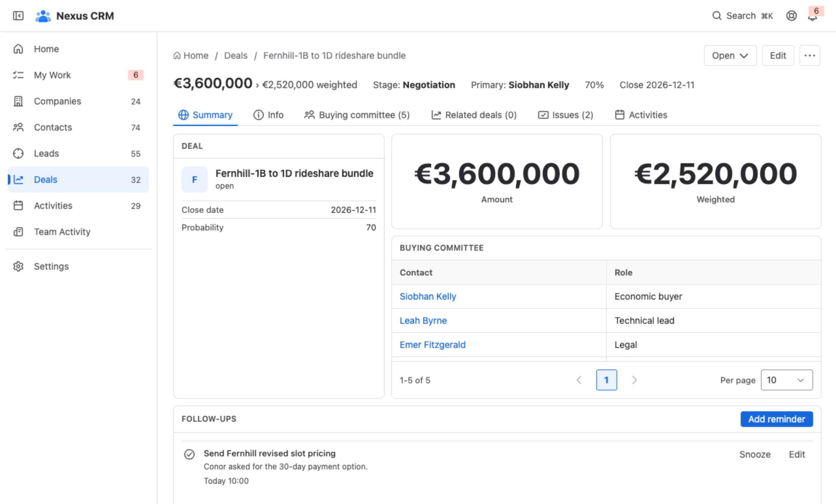Mark 'Send Fernhill revised slot pricing' complete
Viewport: 836px width, 504px height.
point(189,454)
